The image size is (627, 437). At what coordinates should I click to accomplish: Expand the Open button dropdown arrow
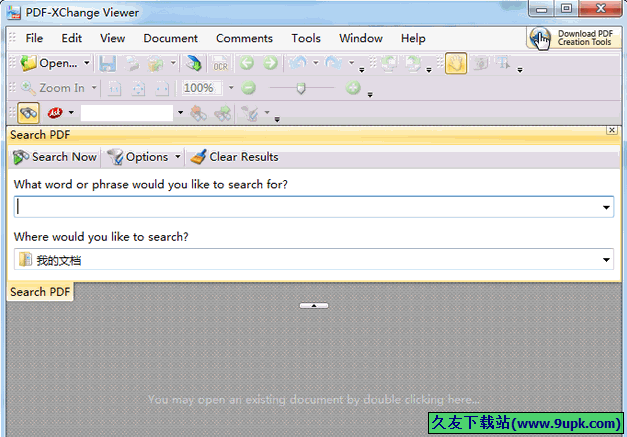coord(86,63)
